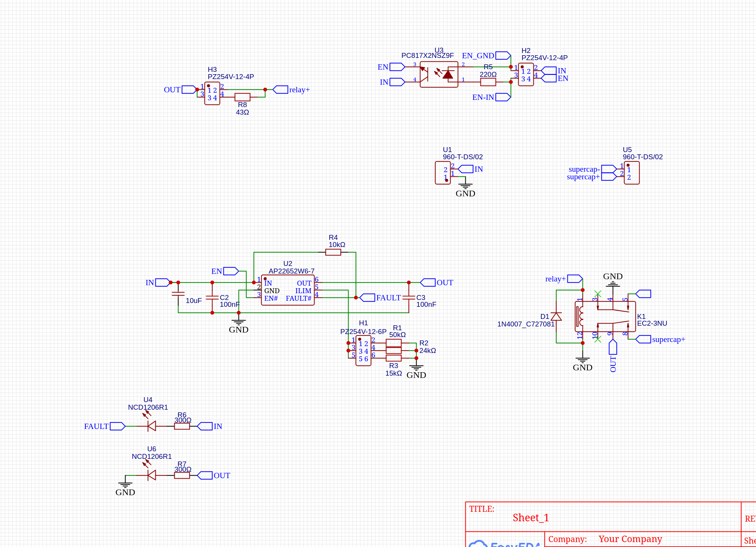
Task: Click the EN net port right of H2
Action: pyautogui.click(x=548, y=78)
